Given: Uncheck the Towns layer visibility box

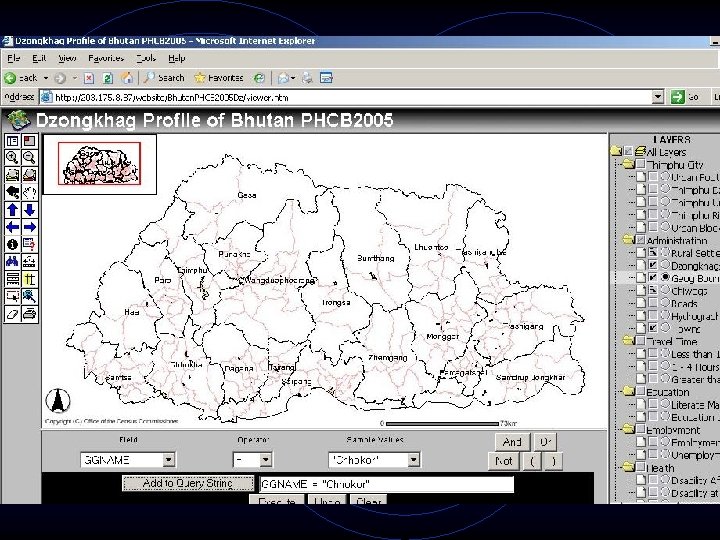Looking at the screenshot, I should (x=653, y=328).
